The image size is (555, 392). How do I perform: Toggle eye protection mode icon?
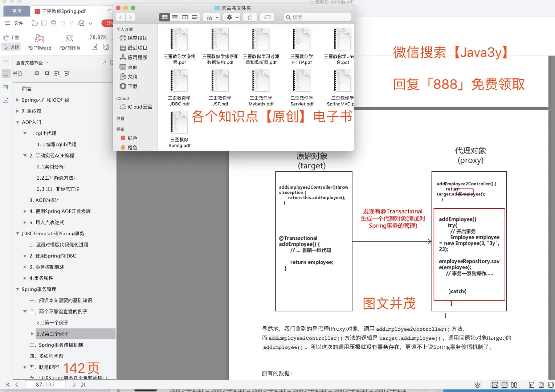(477, 385)
